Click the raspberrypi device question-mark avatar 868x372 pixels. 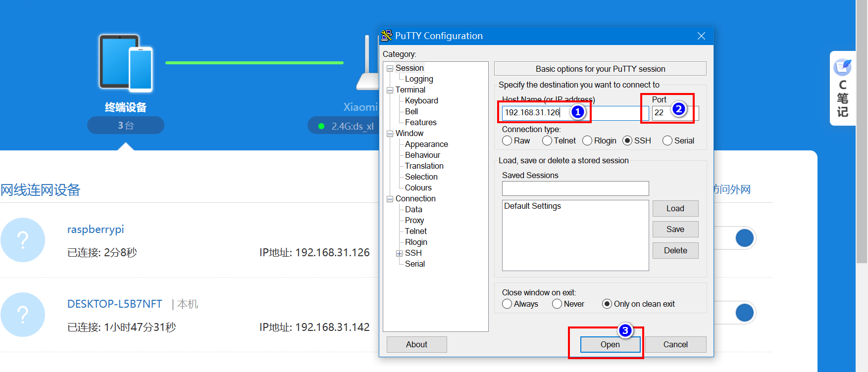[x=23, y=240]
